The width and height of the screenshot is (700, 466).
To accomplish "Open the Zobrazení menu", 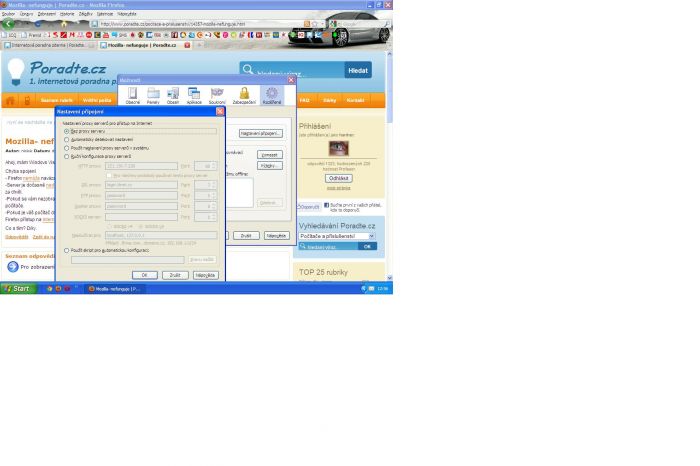I will click(x=47, y=14).
